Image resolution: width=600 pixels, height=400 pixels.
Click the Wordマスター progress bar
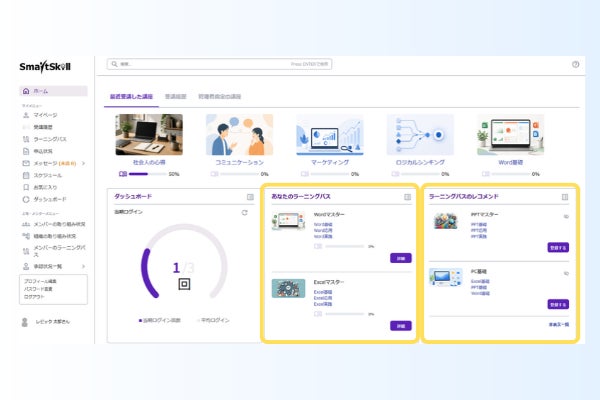pos(344,247)
